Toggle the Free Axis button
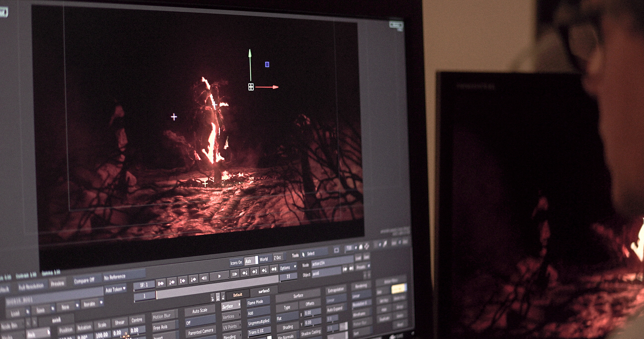This screenshot has width=644, height=339. coord(165,327)
